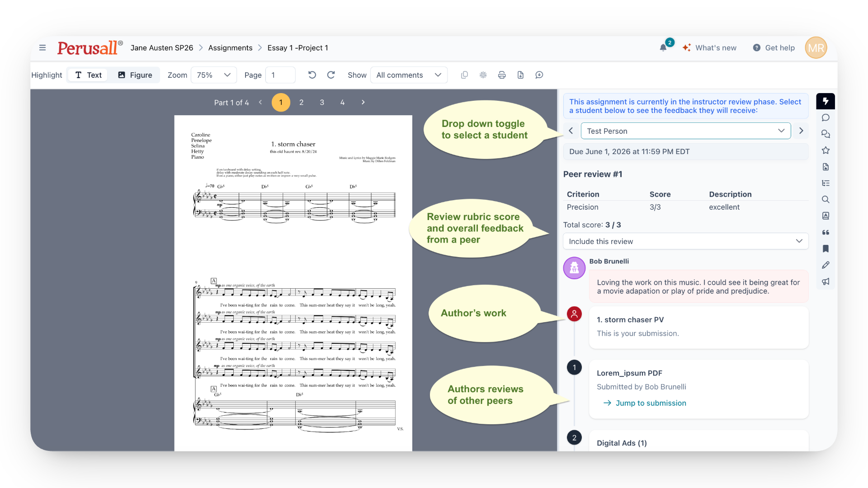
Task: Click timeline marker number 2
Action: [x=574, y=437]
